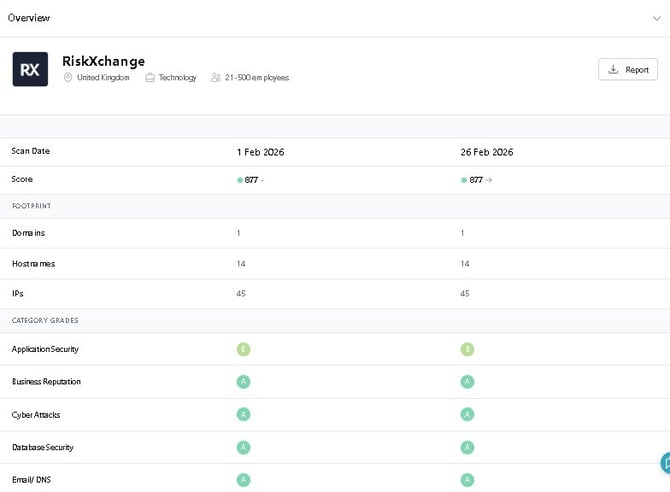Click the IPs count 45 under 1 Feb
This screenshot has height=492, width=670.
click(x=241, y=294)
